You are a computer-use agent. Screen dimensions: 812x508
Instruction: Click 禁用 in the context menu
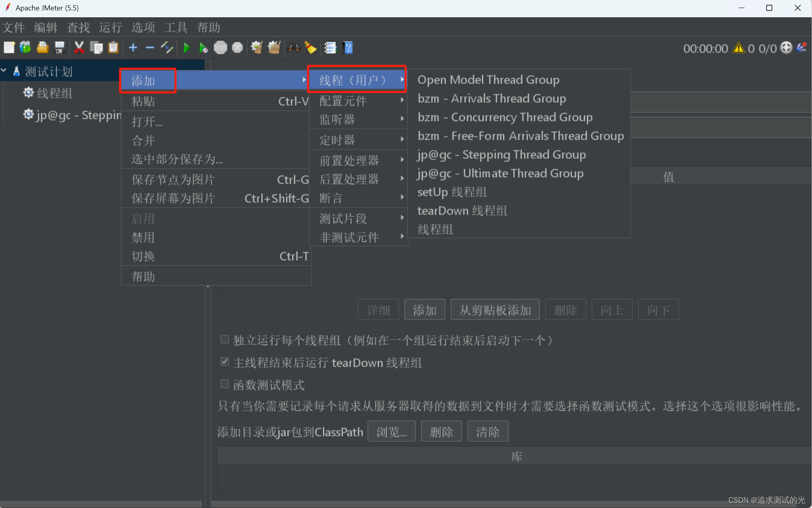tap(216, 237)
